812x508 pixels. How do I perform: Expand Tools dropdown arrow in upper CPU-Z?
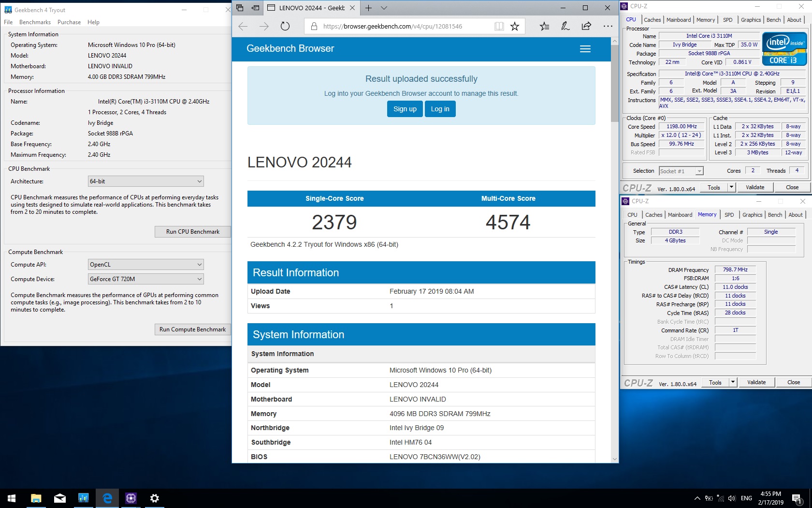tap(731, 187)
